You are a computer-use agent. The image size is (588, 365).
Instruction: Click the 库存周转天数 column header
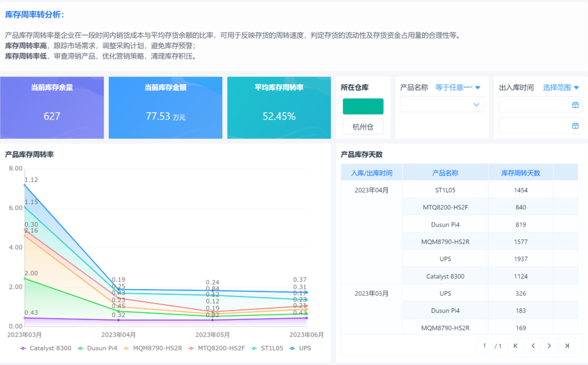520,173
